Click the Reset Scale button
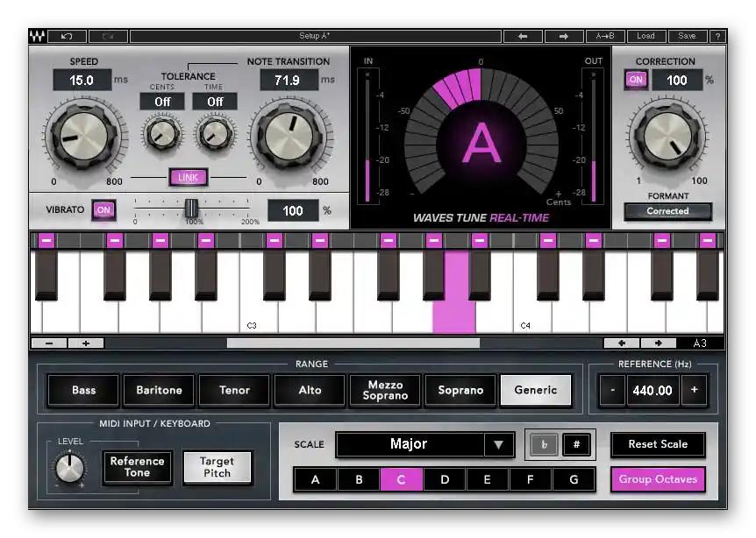 (658, 444)
